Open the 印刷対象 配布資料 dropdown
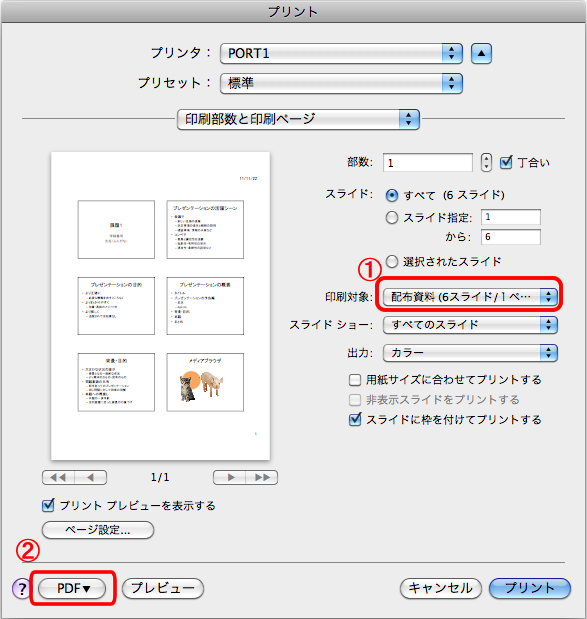The height and width of the screenshot is (619, 587). [470, 296]
